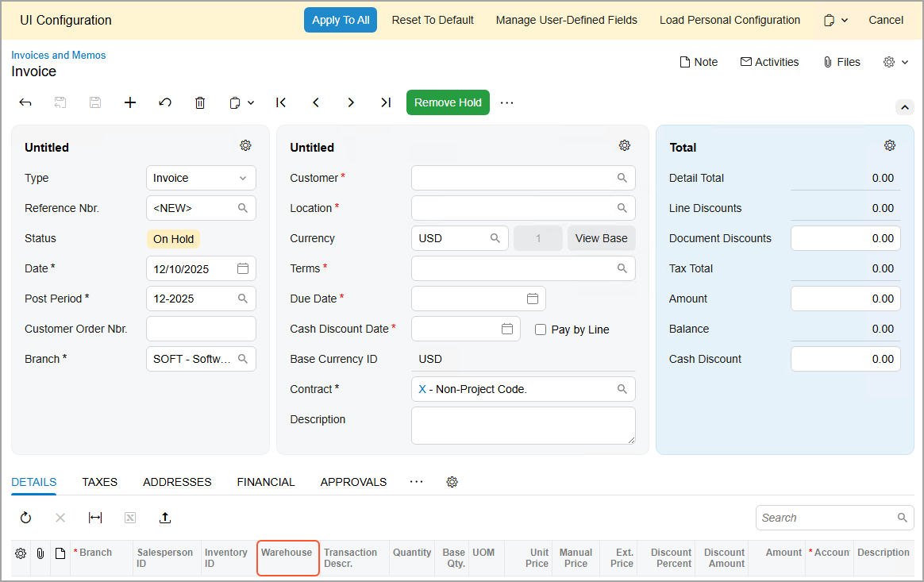
Task: Click the View Base button
Action: coord(601,238)
